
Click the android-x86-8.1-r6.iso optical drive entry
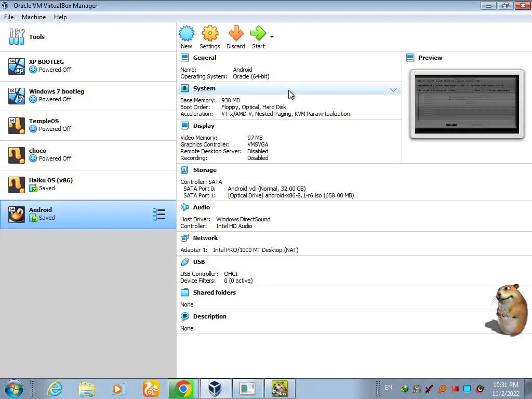click(x=291, y=195)
